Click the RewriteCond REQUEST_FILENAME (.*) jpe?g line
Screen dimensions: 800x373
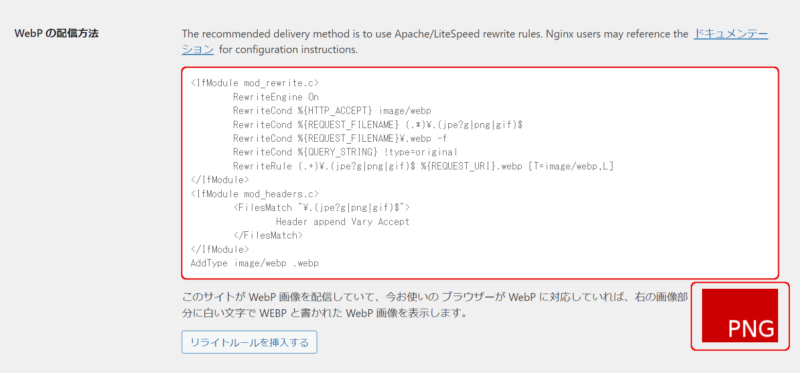[378, 125]
